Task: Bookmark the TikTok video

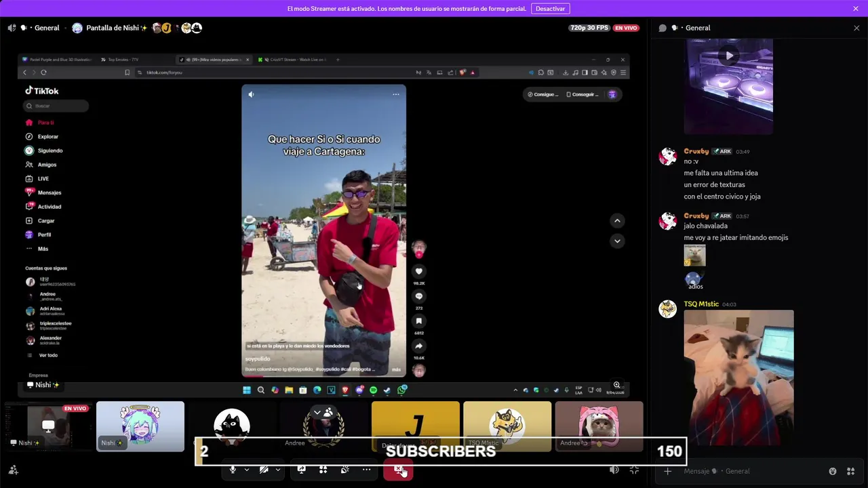Action: click(419, 321)
